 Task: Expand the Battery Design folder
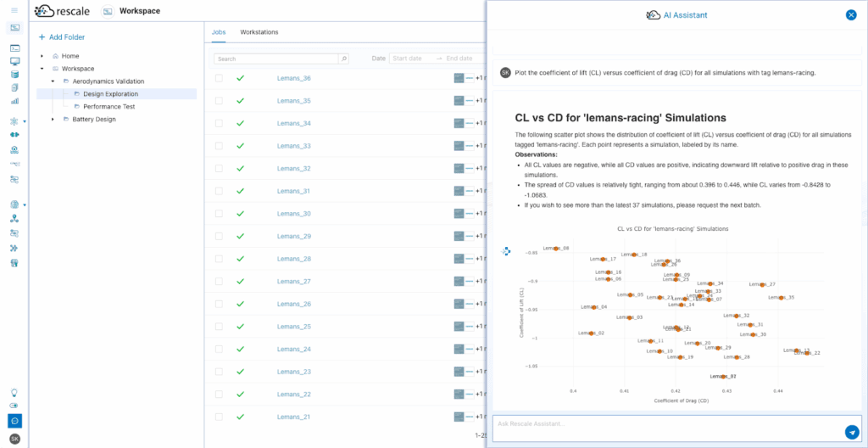[x=53, y=119]
